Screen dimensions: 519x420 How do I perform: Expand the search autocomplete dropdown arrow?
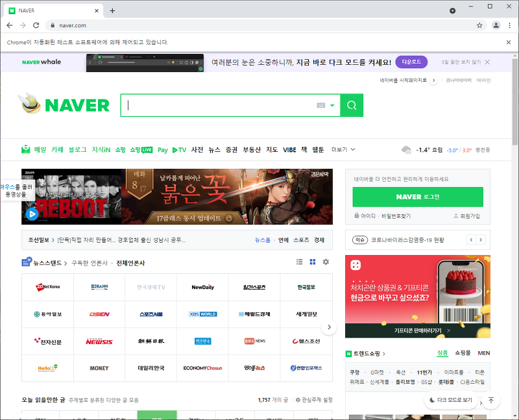tap(332, 105)
